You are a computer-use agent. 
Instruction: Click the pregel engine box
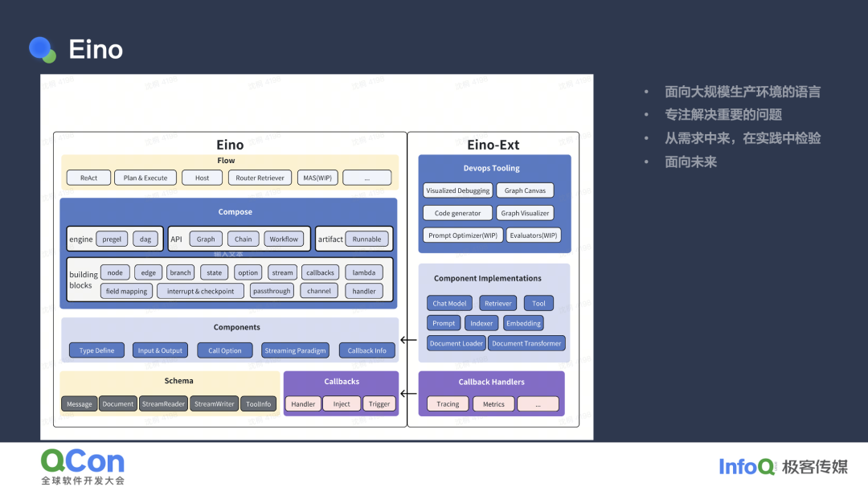[x=112, y=239]
